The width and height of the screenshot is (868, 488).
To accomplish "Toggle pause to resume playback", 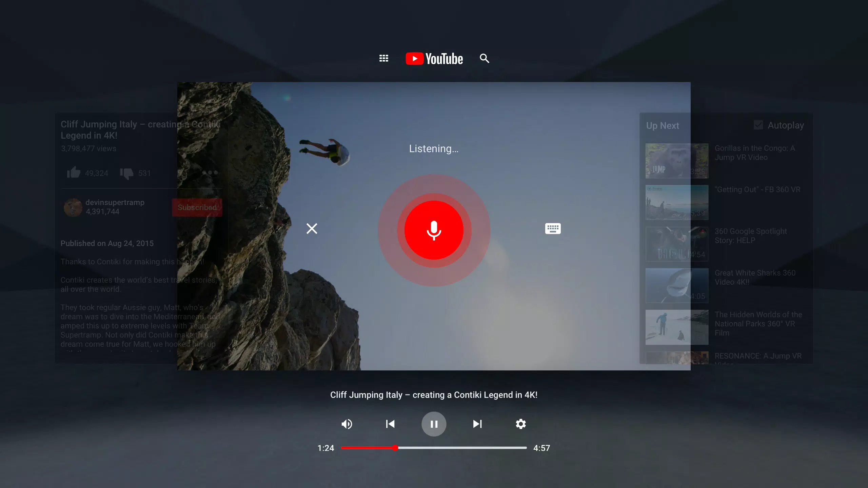I will [x=434, y=424].
